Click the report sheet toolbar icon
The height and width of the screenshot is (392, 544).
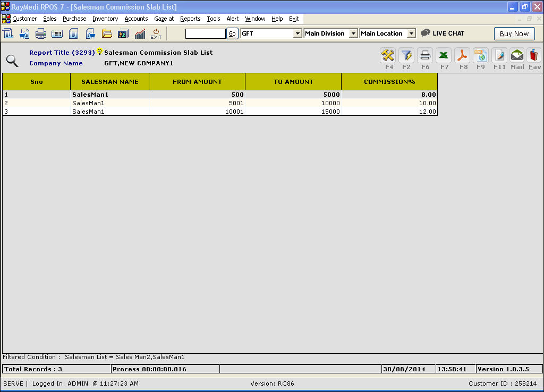(73, 33)
